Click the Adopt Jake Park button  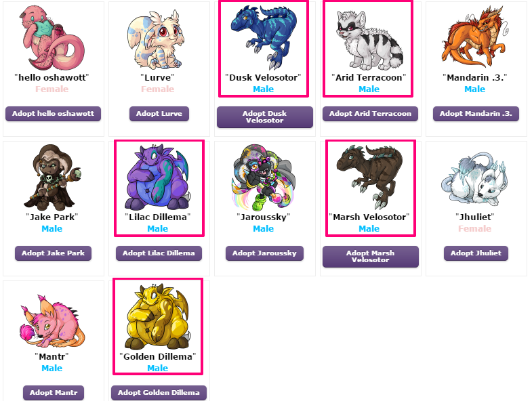coord(53,253)
